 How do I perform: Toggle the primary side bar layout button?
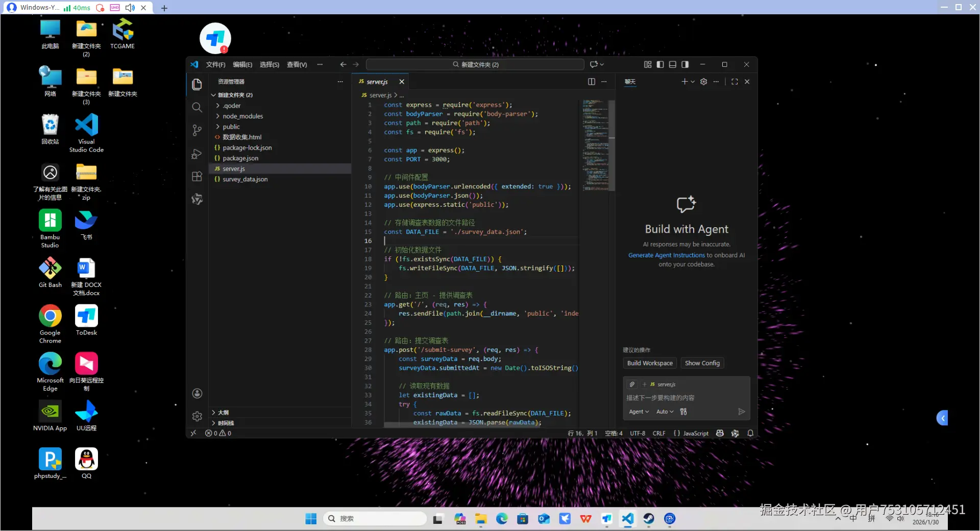660,64
